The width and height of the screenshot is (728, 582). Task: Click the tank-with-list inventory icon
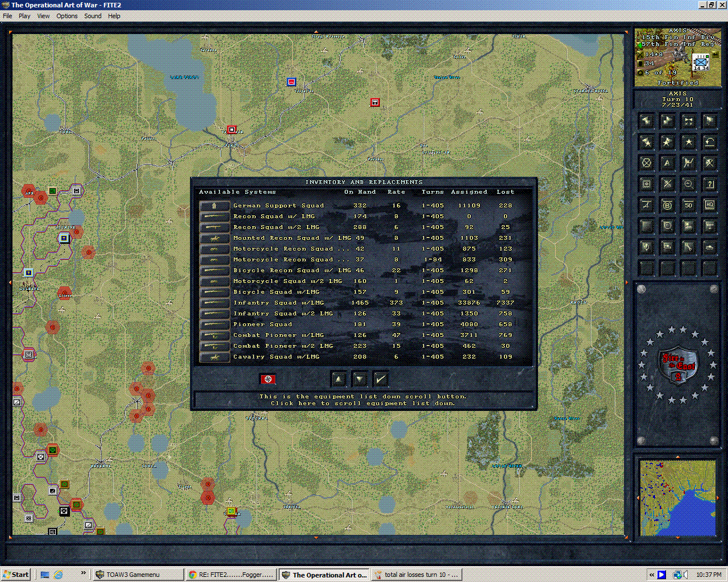668,247
